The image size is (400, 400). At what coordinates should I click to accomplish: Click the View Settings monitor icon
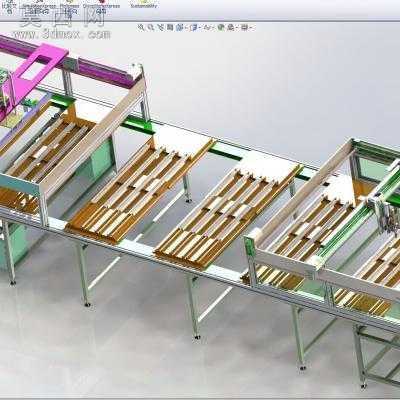[x=244, y=28]
